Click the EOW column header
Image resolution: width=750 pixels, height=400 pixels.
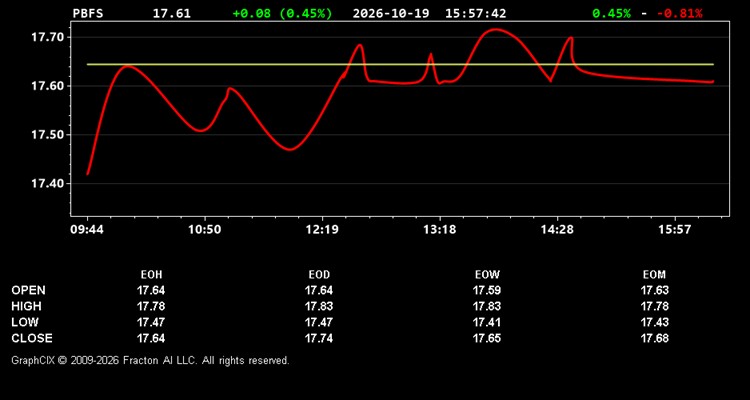click(x=487, y=275)
